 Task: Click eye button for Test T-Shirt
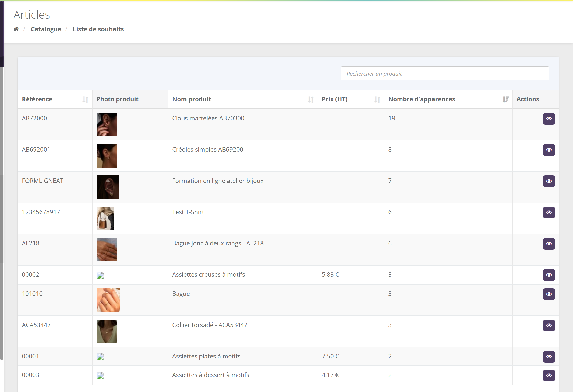point(549,213)
